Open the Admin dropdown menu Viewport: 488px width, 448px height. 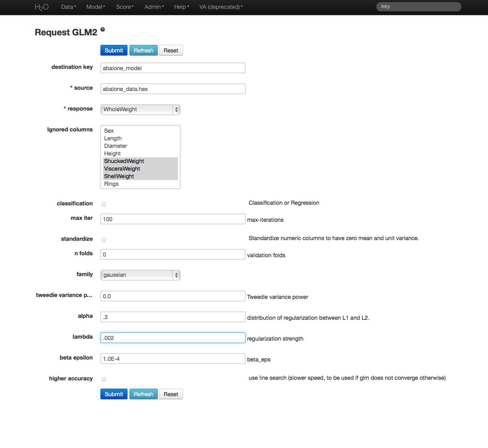point(154,7)
